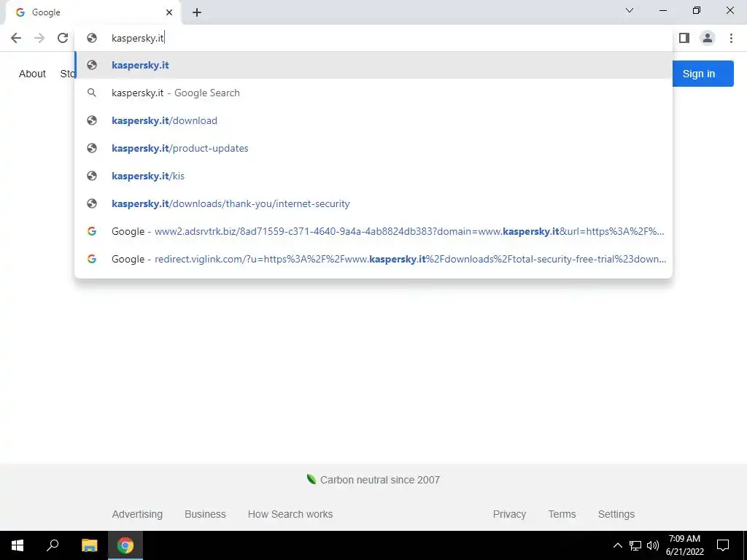Expand the tab search chevron
The height and width of the screenshot is (560, 747).
click(630, 10)
